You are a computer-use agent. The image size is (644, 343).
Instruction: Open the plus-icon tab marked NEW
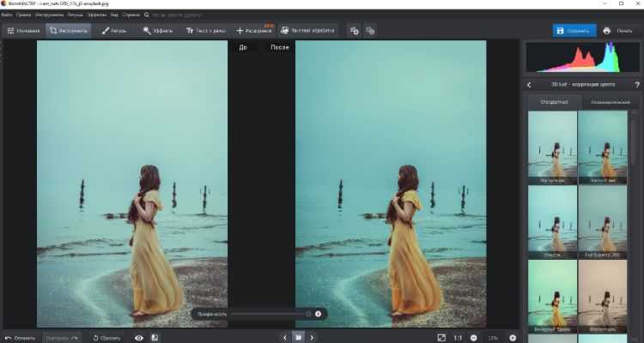254,31
